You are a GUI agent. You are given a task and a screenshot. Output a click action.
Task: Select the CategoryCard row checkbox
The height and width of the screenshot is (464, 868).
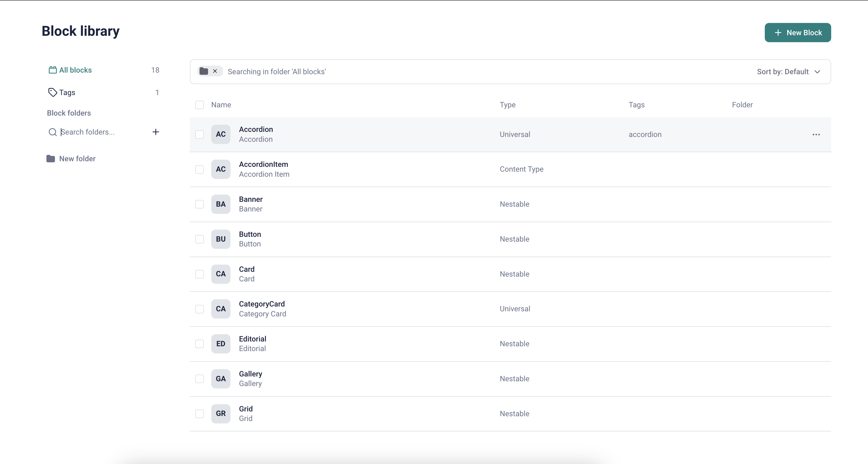tap(200, 309)
